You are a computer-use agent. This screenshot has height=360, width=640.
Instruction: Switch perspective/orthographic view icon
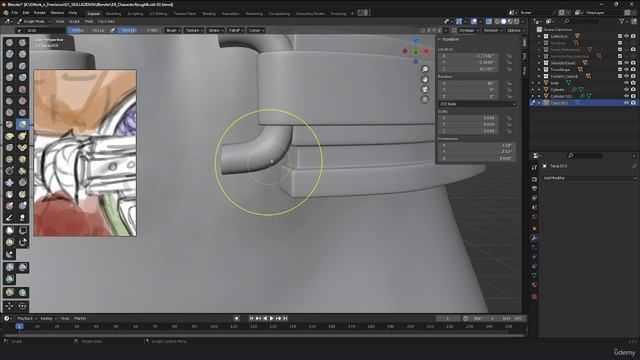[x=425, y=100]
